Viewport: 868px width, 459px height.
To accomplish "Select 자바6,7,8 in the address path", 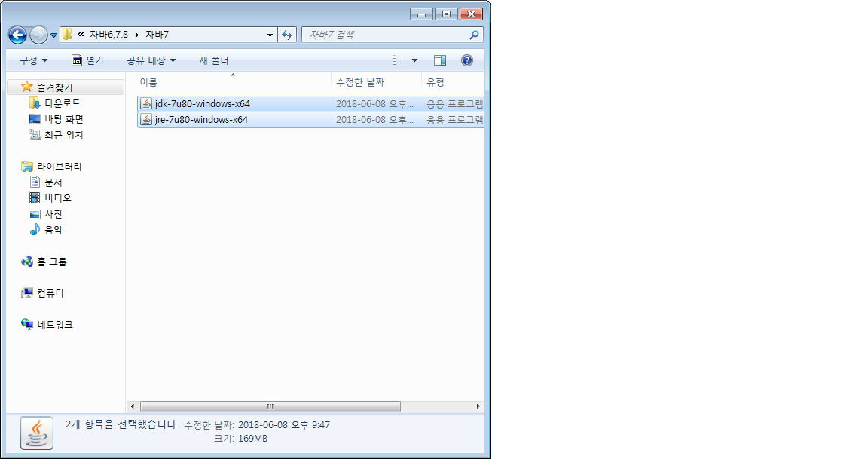I will click(108, 35).
